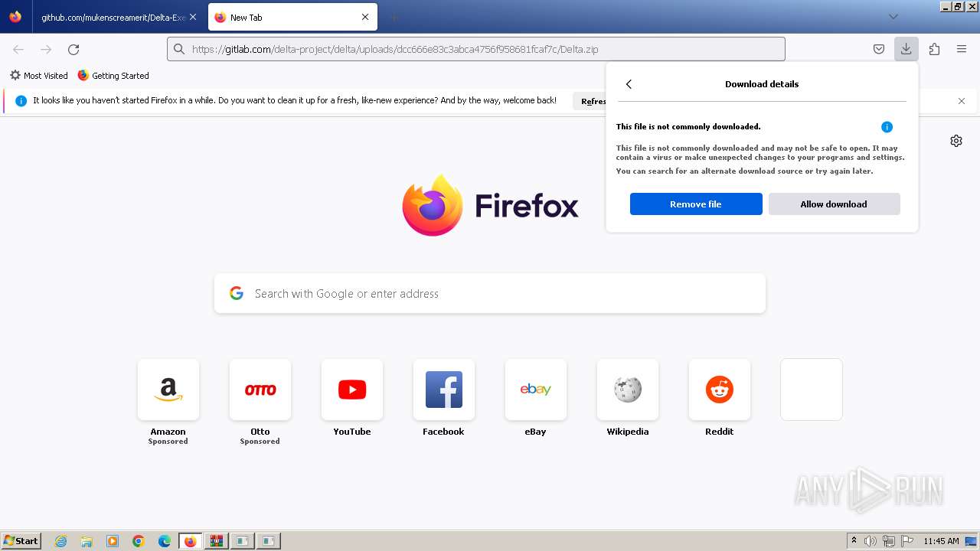Open Firefox View pinned icon

(15, 17)
